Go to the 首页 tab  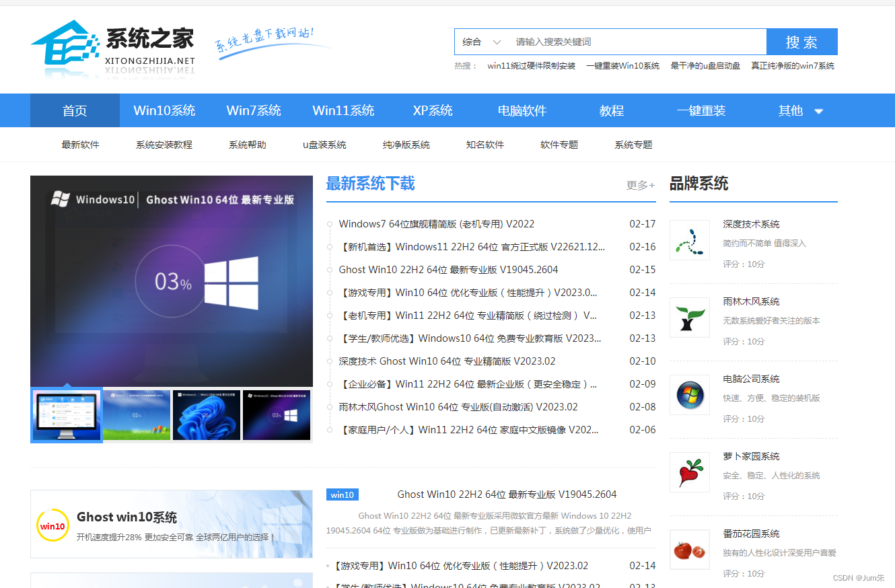[75, 110]
